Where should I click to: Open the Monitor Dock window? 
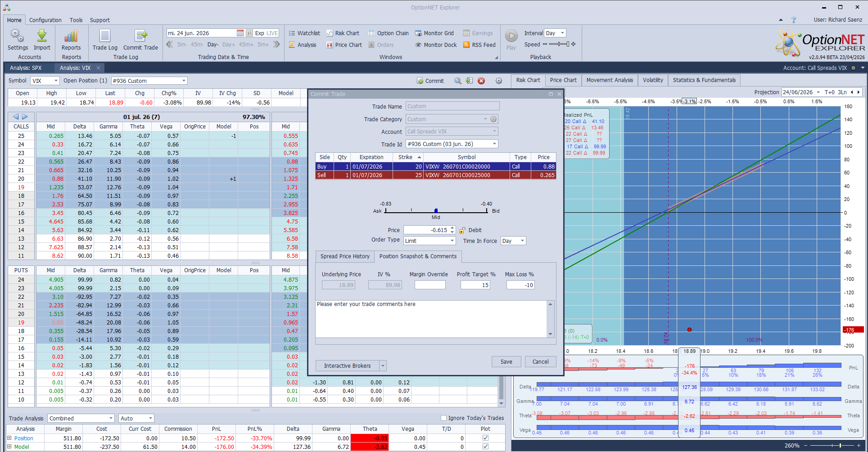[436, 45]
